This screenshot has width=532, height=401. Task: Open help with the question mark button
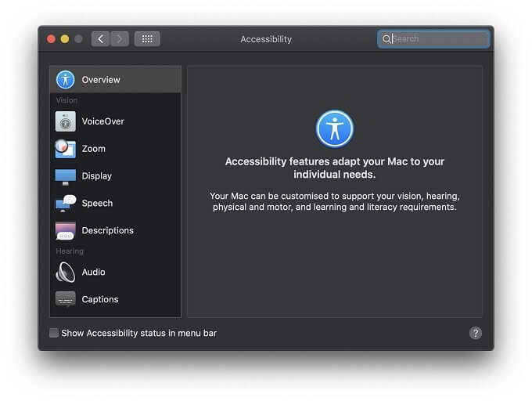point(476,333)
